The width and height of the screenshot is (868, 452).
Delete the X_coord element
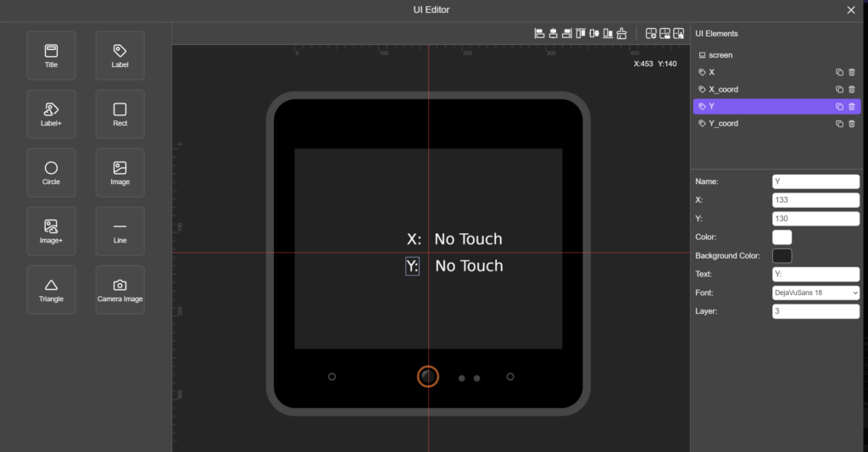pyautogui.click(x=851, y=89)
